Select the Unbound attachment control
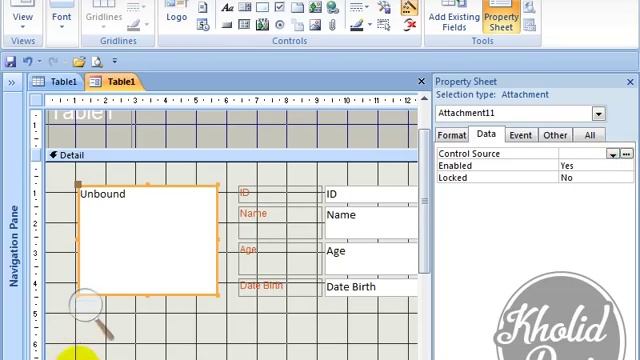Viewport: 640px width, 360px height. (147, 240)
